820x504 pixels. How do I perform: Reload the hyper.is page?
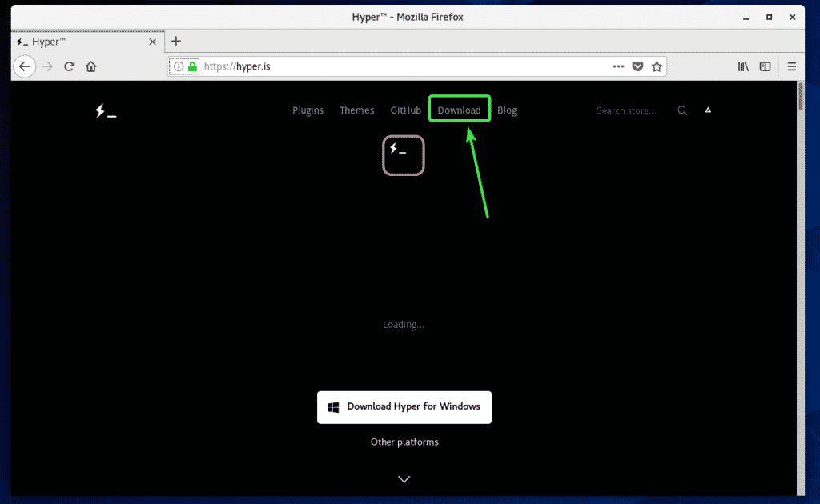click(70, 66)
